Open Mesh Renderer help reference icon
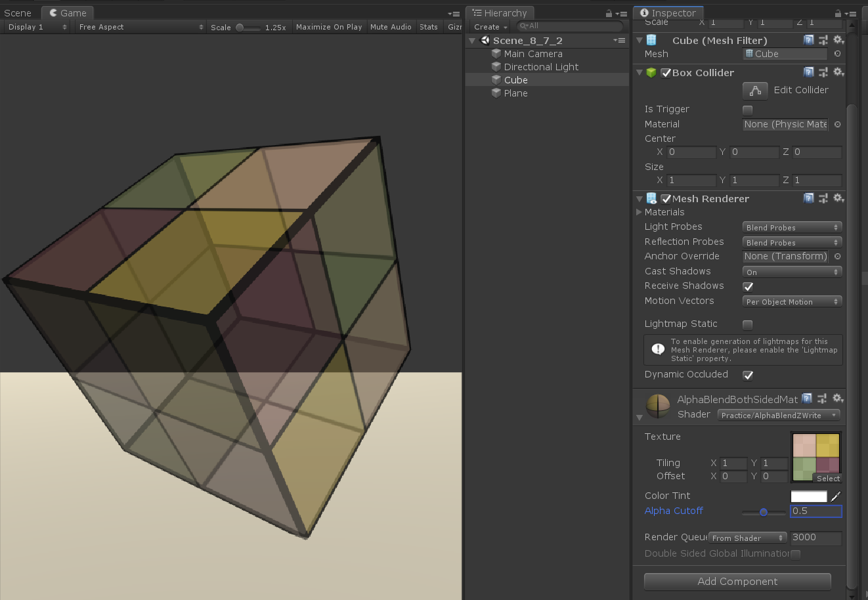Screen dimensions: 868x600 [x=809, y=198]
